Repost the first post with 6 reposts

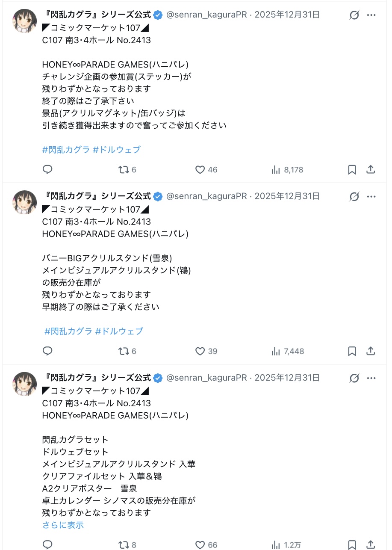[124, 170]
